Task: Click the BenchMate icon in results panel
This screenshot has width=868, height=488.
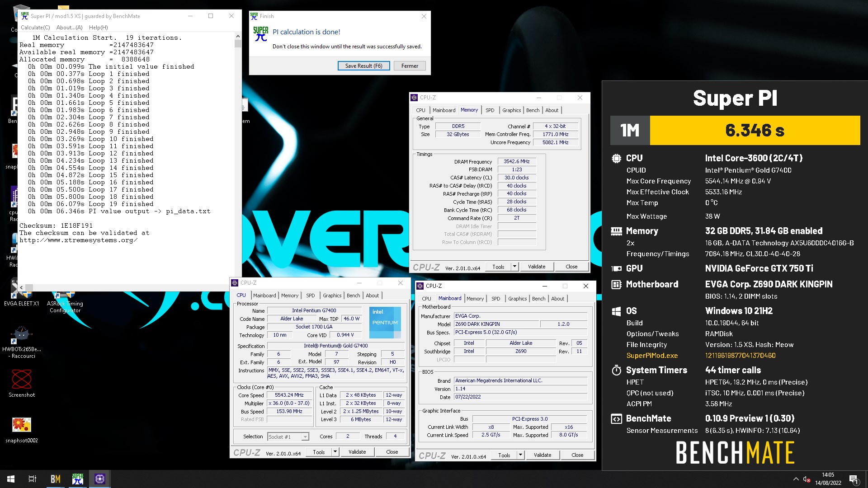Action: click(x=616, y=419)
